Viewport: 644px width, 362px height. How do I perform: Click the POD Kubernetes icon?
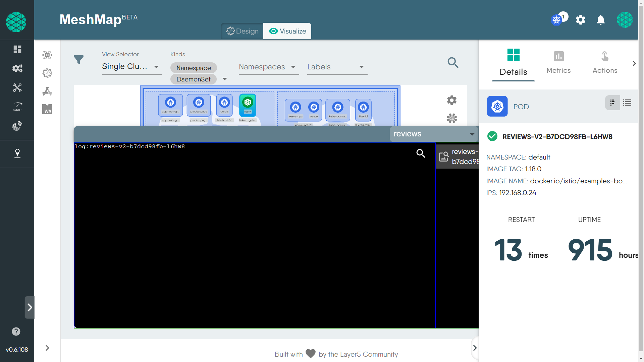point(497,107)
